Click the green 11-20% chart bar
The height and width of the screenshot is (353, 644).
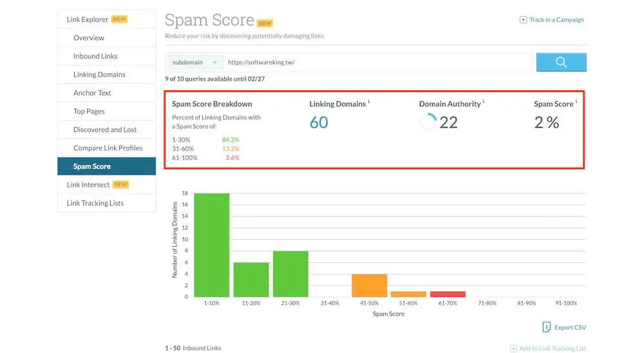point(251,280)
